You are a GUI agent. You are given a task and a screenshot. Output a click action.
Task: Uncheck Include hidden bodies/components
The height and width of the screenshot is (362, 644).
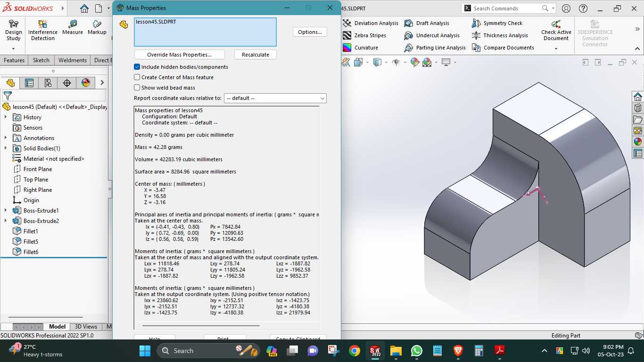[137, 67]
